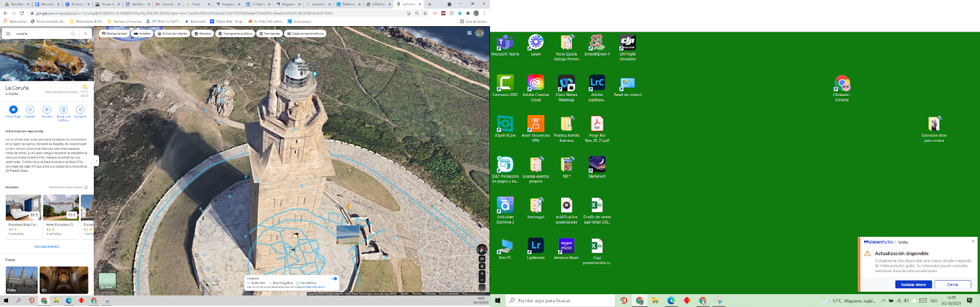Image resolution: width=980 pixels, height=307 pixels.
Task: Click the Compartir share icon
Action: tap(80, 109)
